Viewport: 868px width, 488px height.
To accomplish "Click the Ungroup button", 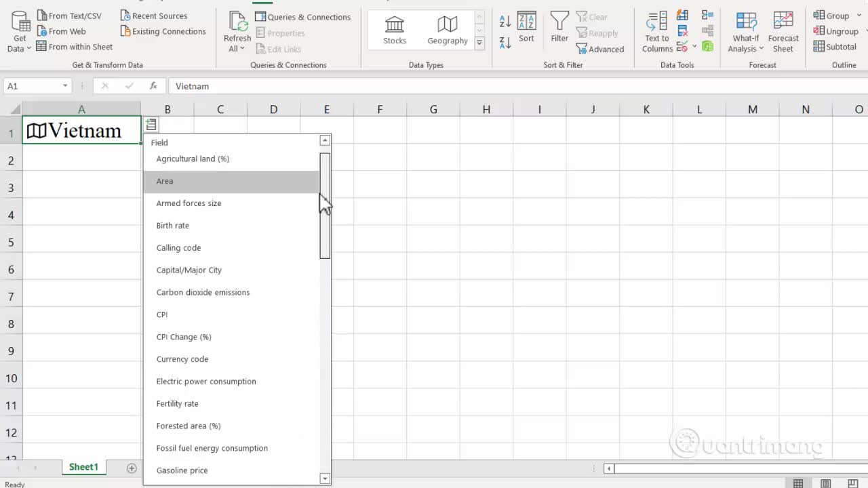I will tap(836, 31).
